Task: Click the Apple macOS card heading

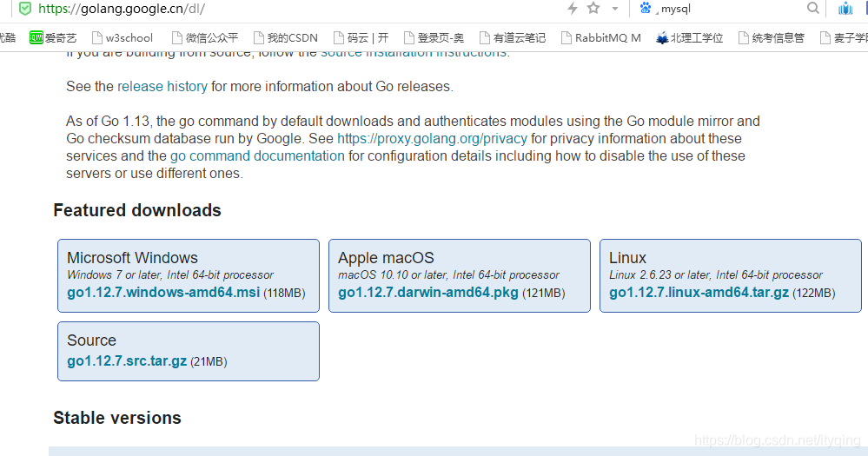Action: click(386, 258)
